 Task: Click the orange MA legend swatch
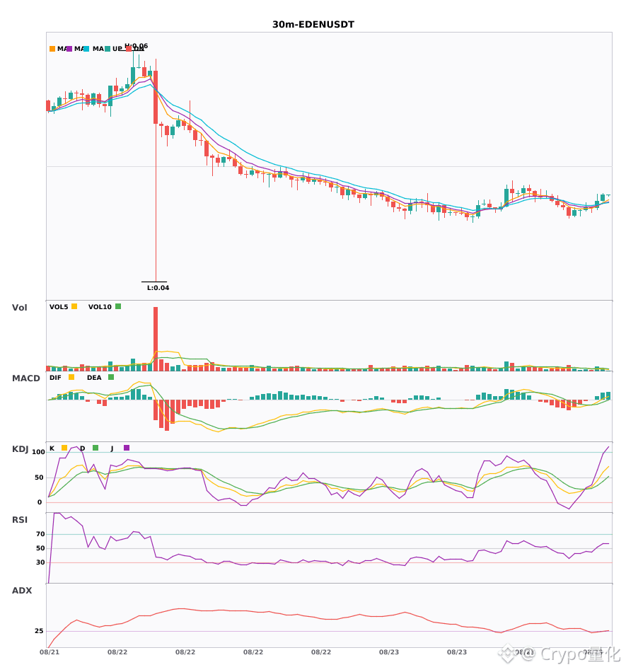coord(52,49)
